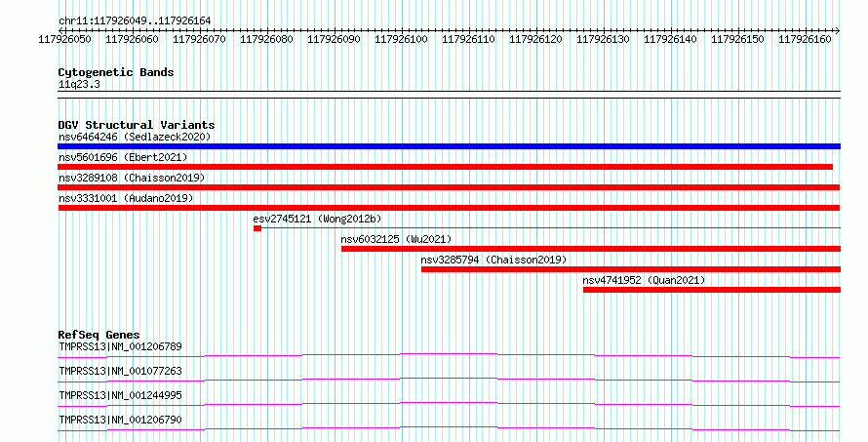This screenshot has height=442, width=868.
Task: Select the nsv3331001 Audano2019 red bar
Action: click(449, 208)
